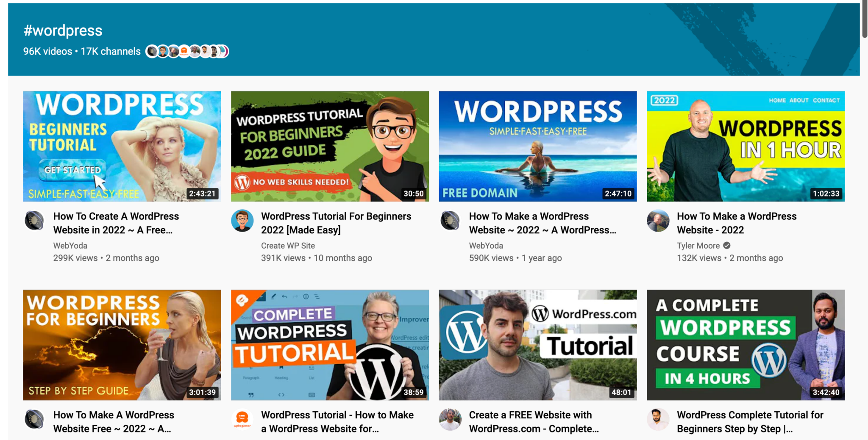This screenshot has height=440, width=868.
Task: Visit the Tyler Moore channel name
Action: (x=698, y=246)
